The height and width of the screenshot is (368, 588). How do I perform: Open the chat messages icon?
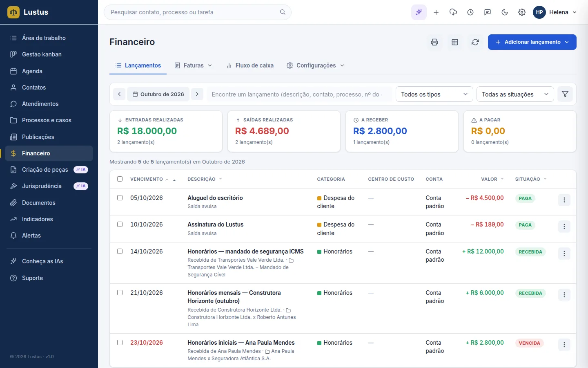[x=488, y=12]
